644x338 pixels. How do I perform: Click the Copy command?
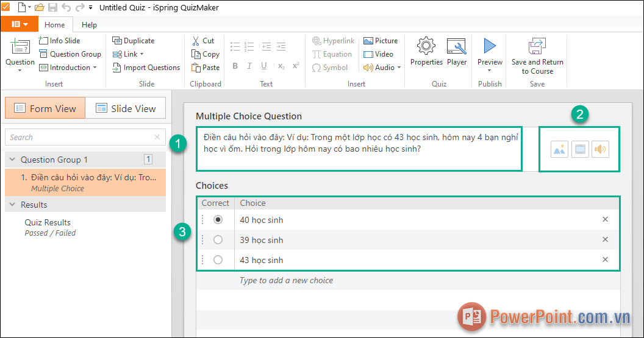point(206,54)
